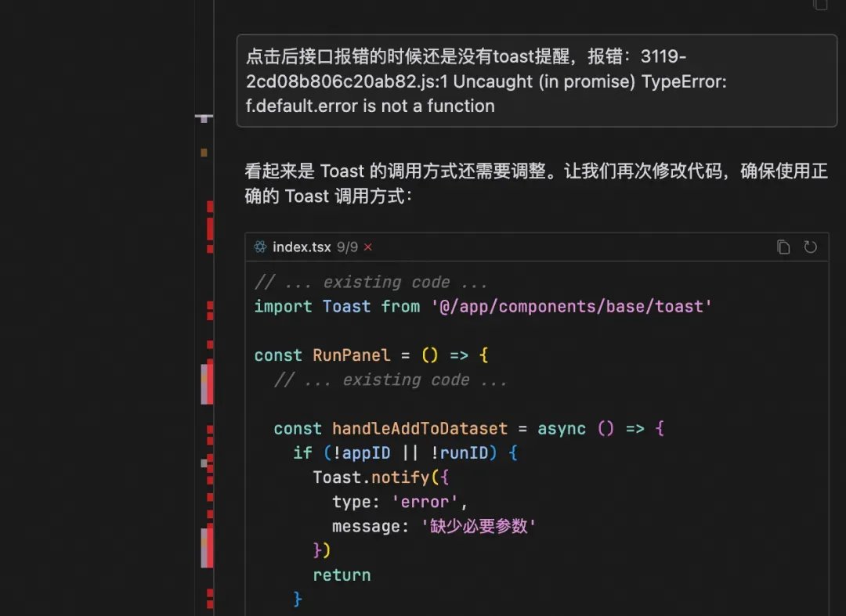Click the 'error' type string value

coord(425,502)
